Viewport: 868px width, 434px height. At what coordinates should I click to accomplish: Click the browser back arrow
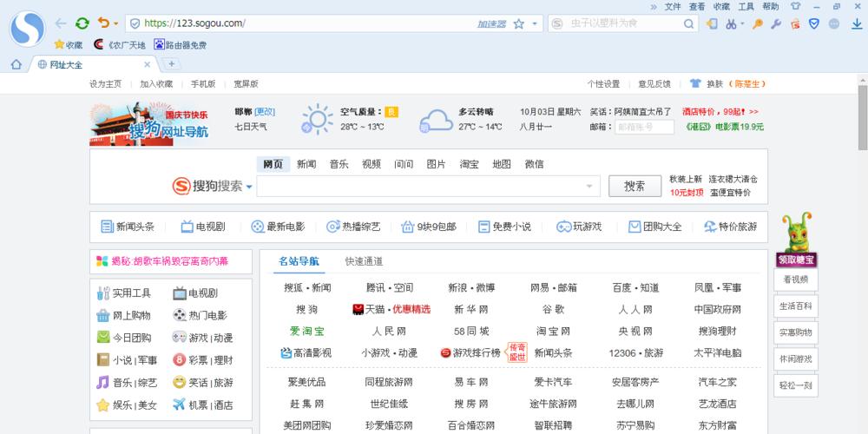pyautogui.click(x=61, y=23)
